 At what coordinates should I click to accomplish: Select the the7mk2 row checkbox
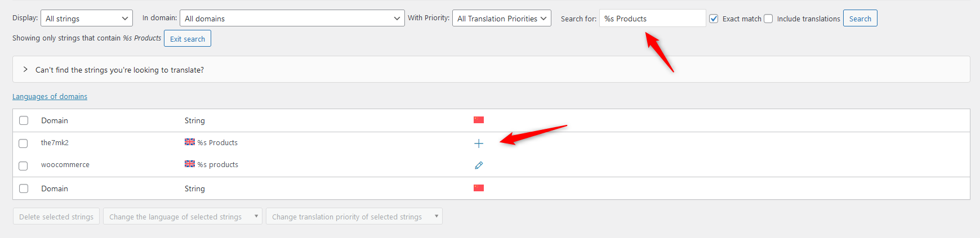coord(23,143)
